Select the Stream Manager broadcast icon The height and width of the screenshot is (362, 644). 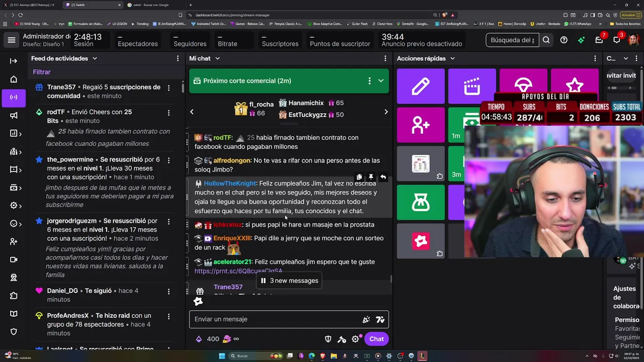14,97
